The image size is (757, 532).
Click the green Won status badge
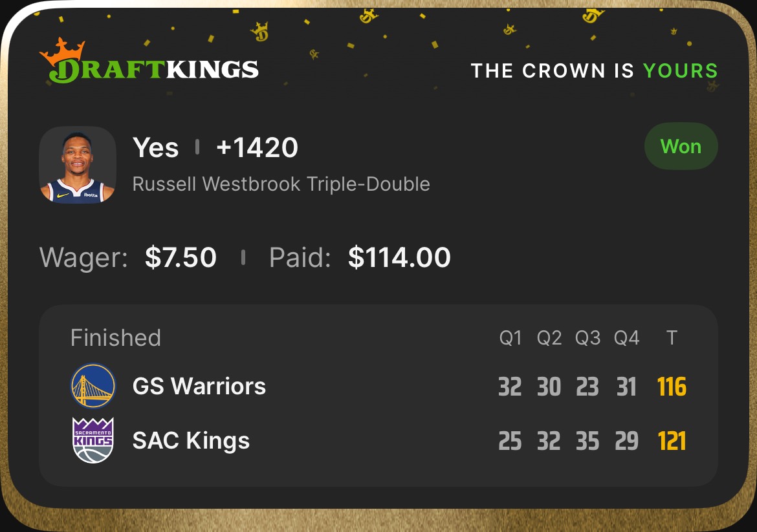pos(681,147)
